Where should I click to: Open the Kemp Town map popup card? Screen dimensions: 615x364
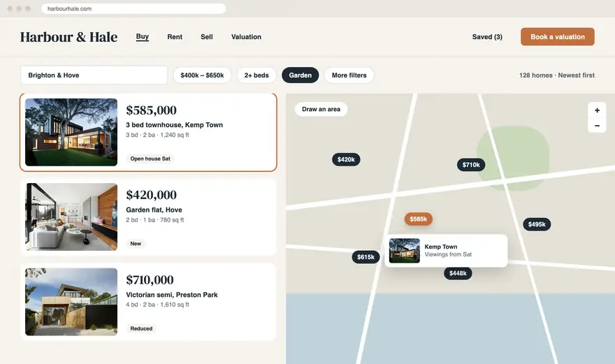446,251
